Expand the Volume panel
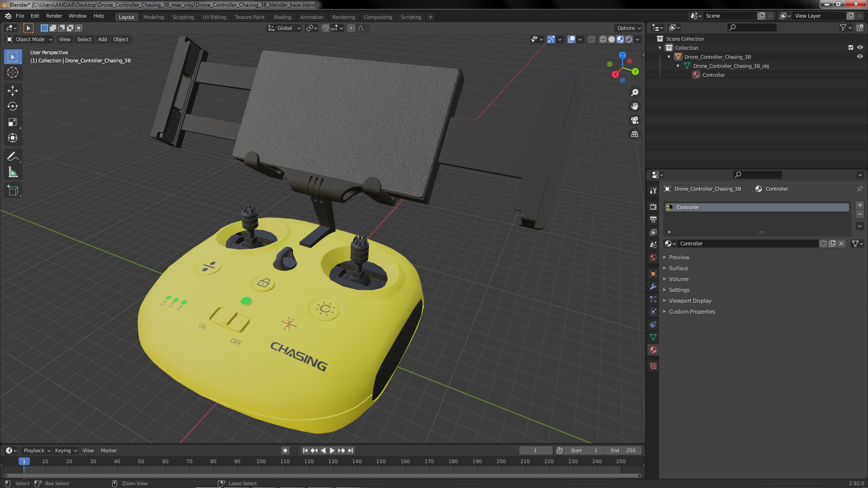 pyautogui.click(x=678, y=279)
